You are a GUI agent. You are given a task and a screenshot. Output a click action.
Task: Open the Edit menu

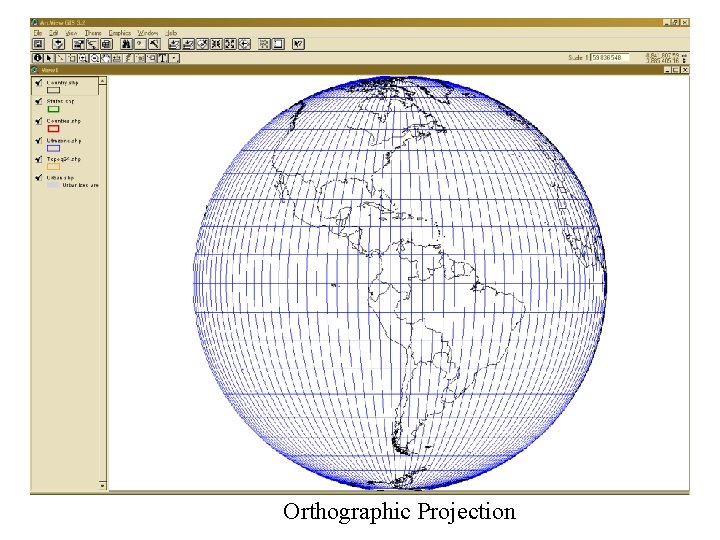(x=54, y=33)
